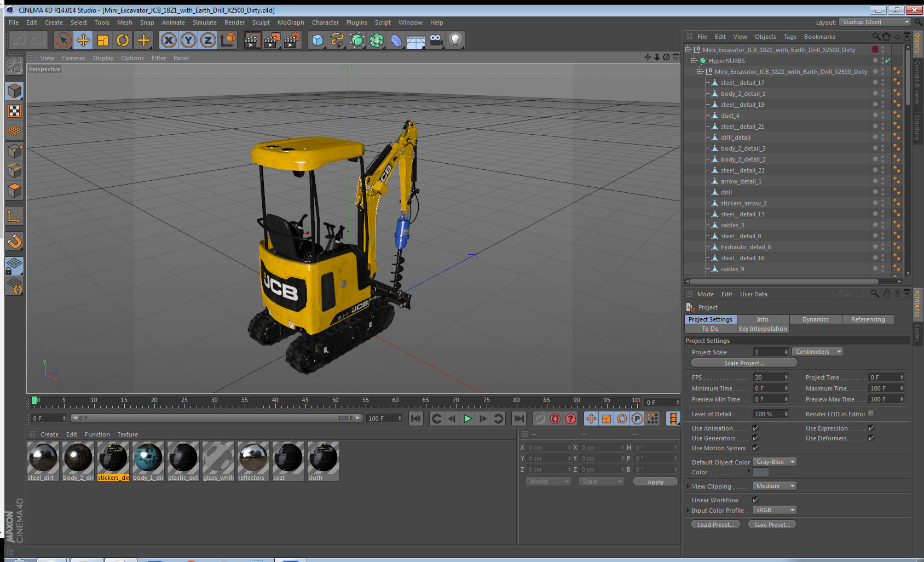Switch to Polygons mode icon
Image resolution: width=924 pixels, height=562 pixels.
click(14, 191)
